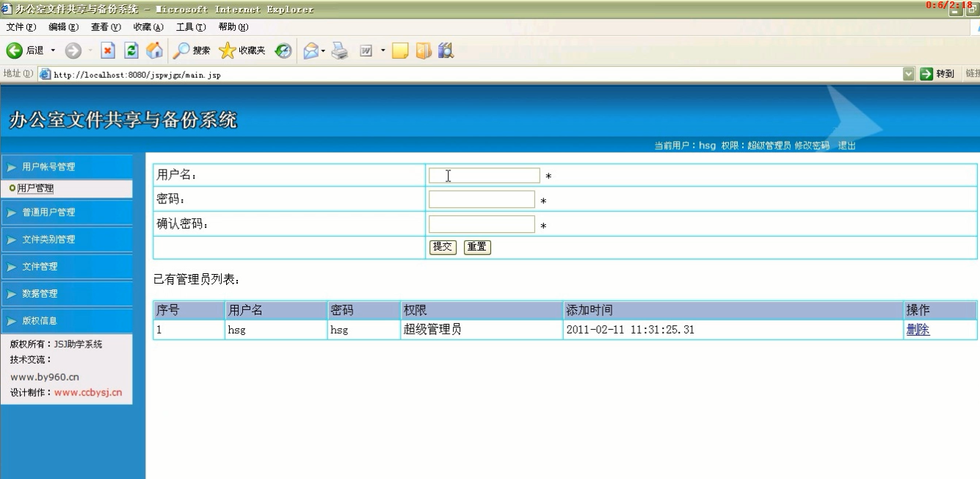
Task: Expand the 文件类别管理 sidebar section
Action: tap(67, 239)
